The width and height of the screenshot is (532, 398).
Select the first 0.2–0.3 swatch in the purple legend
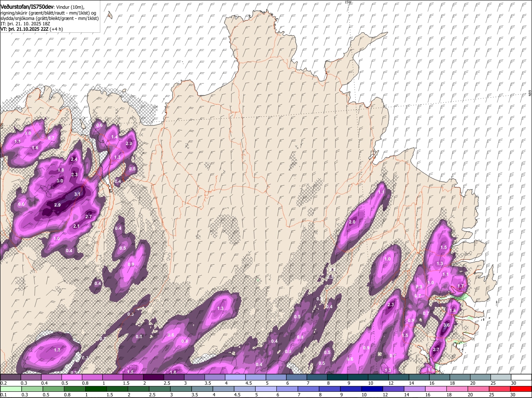(11, 377)
